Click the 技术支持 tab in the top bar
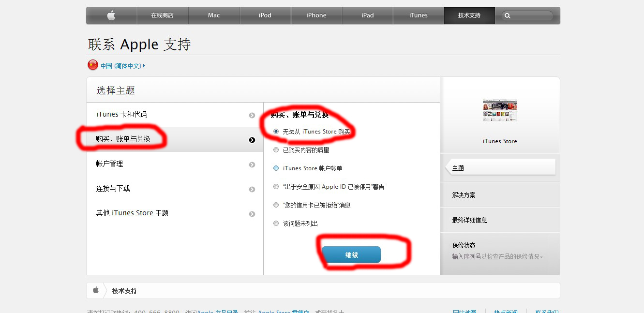644x313 pixels. (469, 15)
